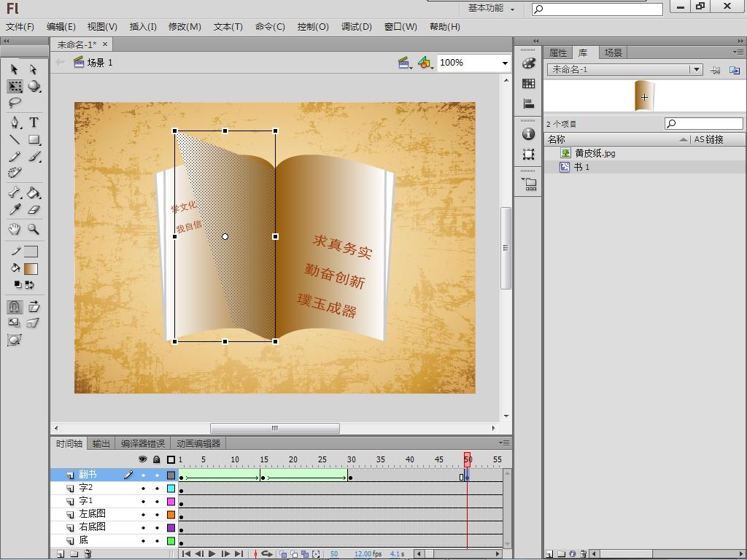This screenshot has height=560, width=747.
Task: Switch to the 属性 panel tab
Action: point(558,52)
